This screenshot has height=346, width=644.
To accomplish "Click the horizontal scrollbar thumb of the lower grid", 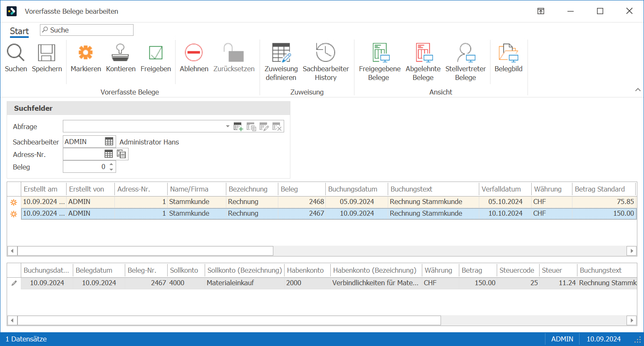I will (229, 321).
